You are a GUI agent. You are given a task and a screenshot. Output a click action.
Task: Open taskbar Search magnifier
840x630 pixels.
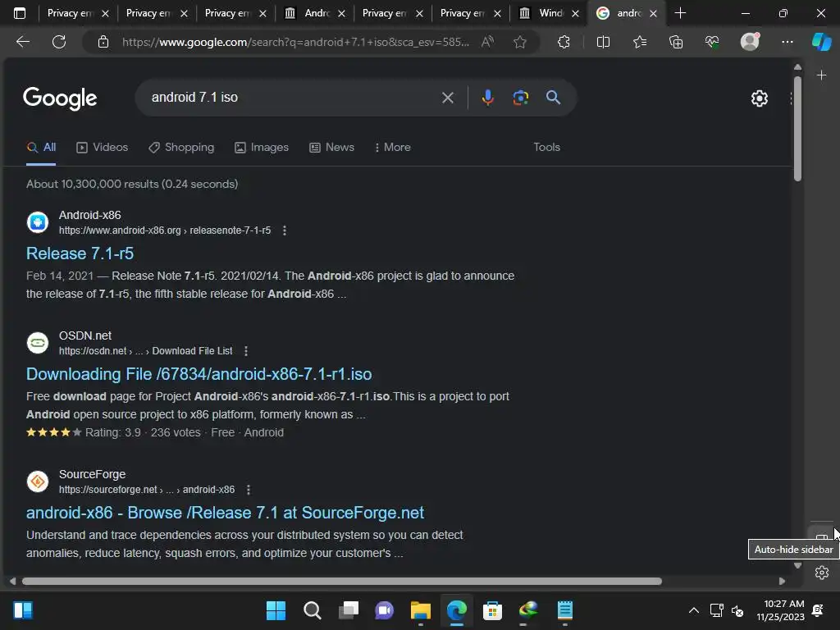313,610
